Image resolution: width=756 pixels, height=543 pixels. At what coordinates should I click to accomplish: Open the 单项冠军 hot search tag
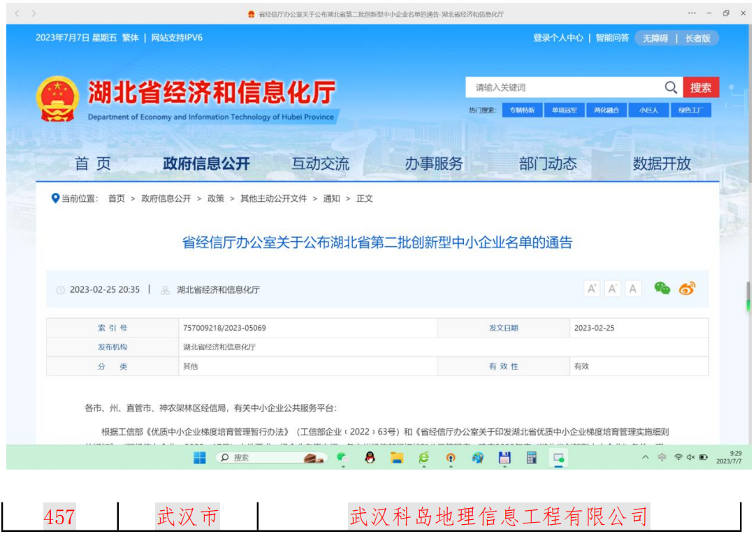[564, 110]
